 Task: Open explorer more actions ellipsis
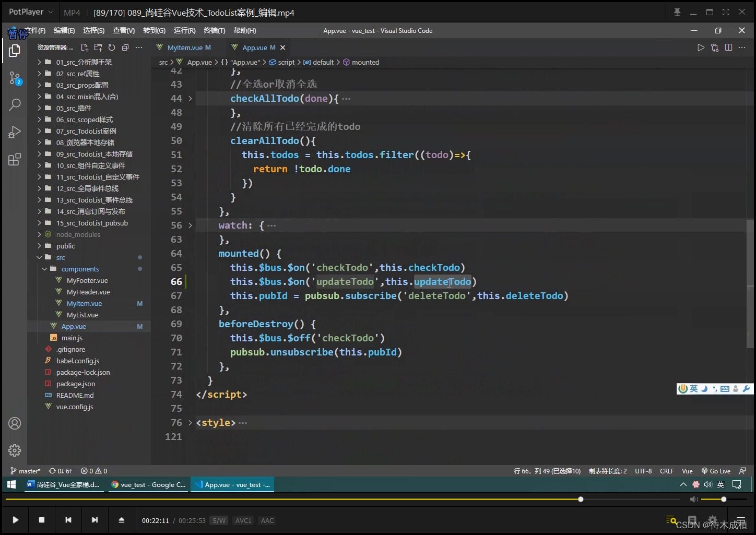[x=139, y=47]
